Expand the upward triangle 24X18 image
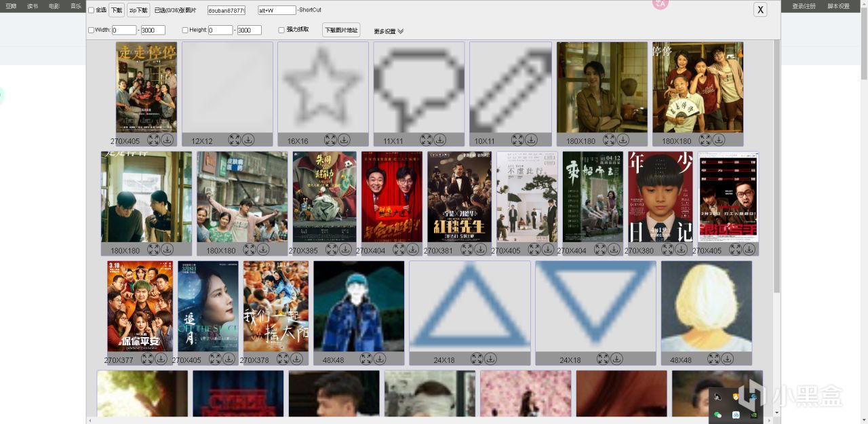The width and height of the screenshot is (868, 424). point(477,359)
